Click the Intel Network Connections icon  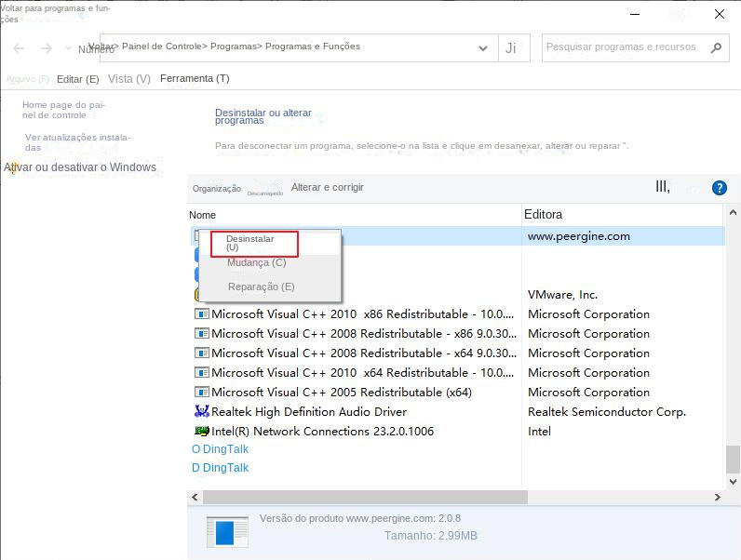click(202, 431)
